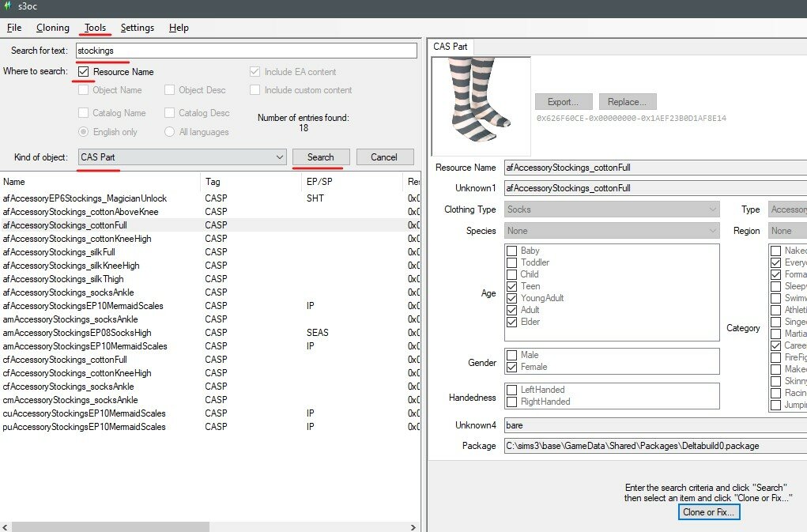
Task: Click the horizontal scrollbar right arrow
Action: click(x=413, y=527)
